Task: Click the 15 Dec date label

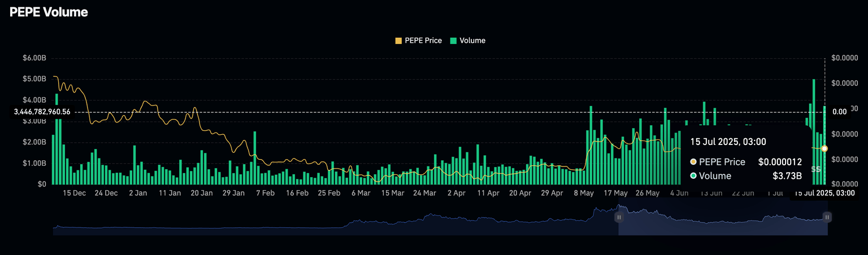Action: tap(74, 193)
